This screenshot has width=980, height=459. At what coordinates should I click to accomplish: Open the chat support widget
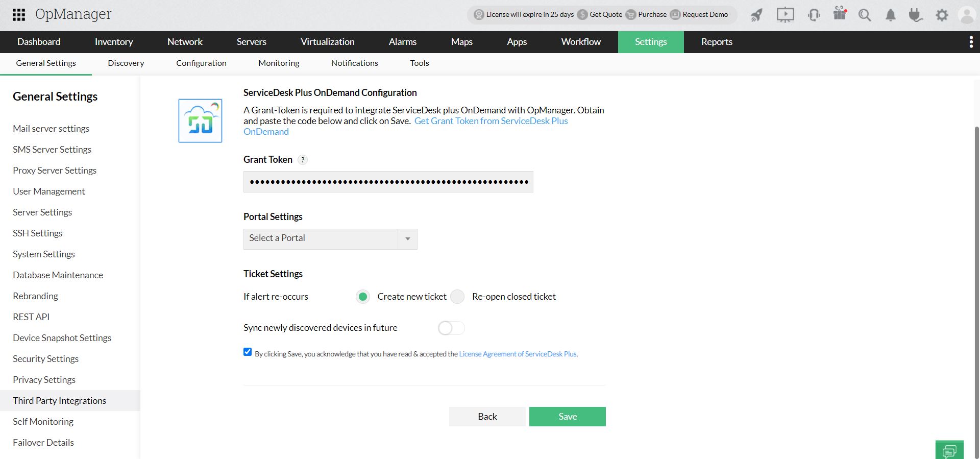pyautogui.click(x=949, y=450)
